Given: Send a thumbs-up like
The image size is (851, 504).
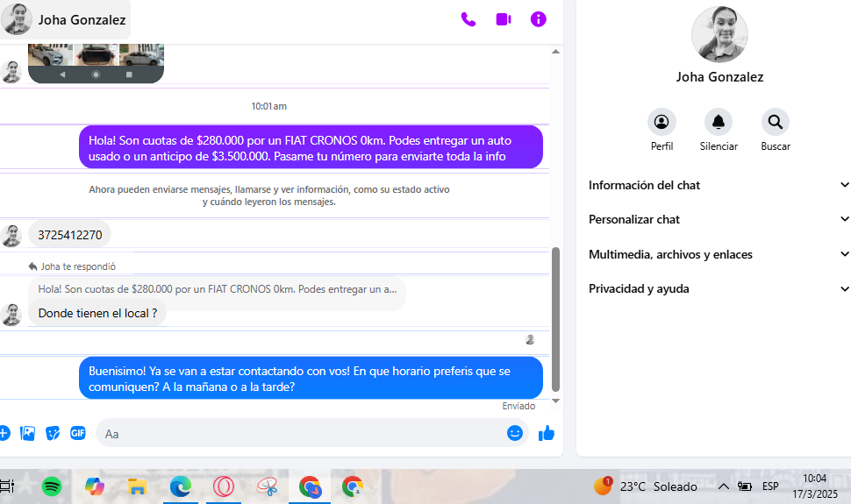Looking at the screenshot, I should 547,433.
